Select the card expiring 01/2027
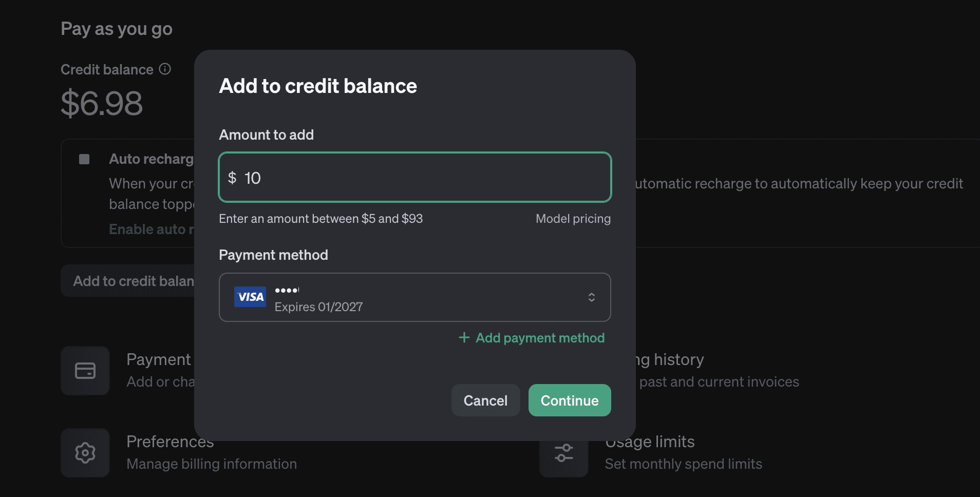980x497 pixels. coord(318,307)
